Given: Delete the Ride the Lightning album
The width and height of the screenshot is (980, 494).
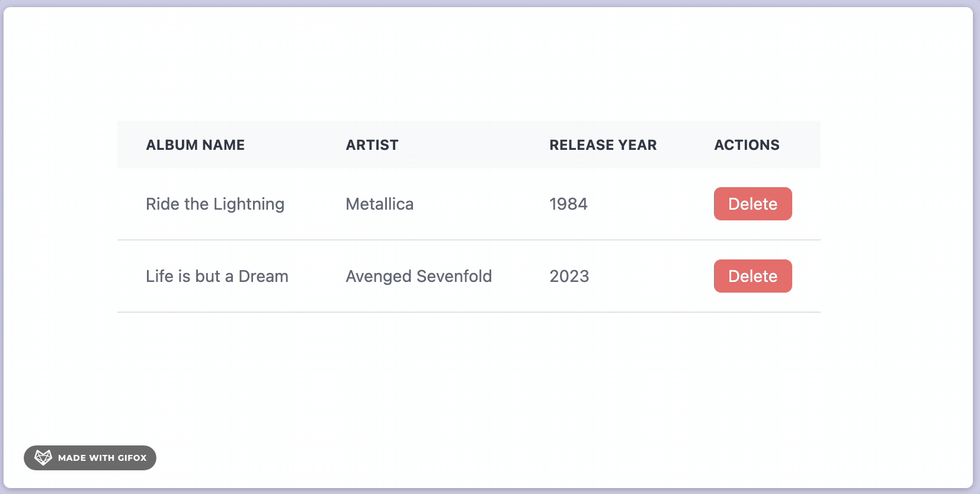Looking at the screenshot, I should point(752,204).
